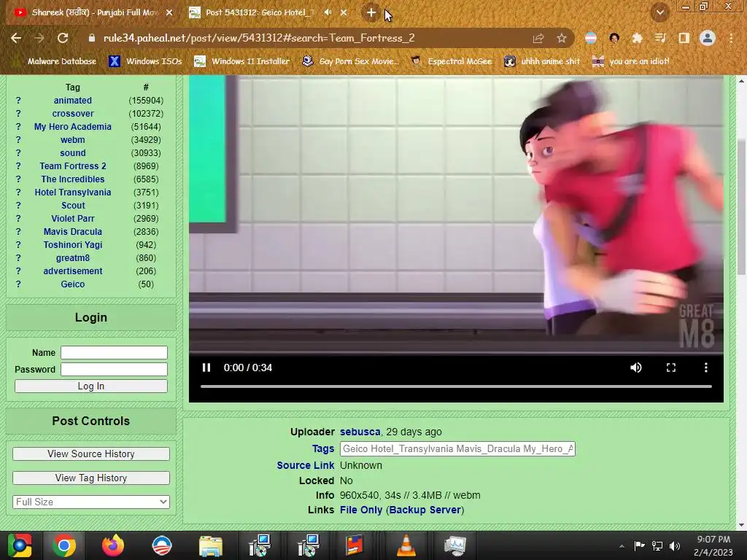The width and height of the screenshot is (747, 560).
Task: Click the animated tag link
Action: pyautogui.click(x=72, y=101)
